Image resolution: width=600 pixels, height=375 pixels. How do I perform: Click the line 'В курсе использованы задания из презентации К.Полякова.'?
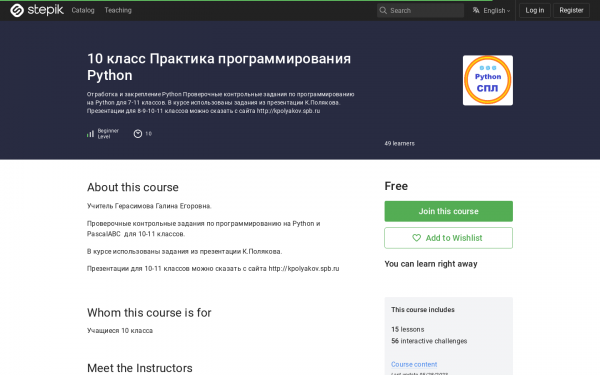tap(184, 251)
